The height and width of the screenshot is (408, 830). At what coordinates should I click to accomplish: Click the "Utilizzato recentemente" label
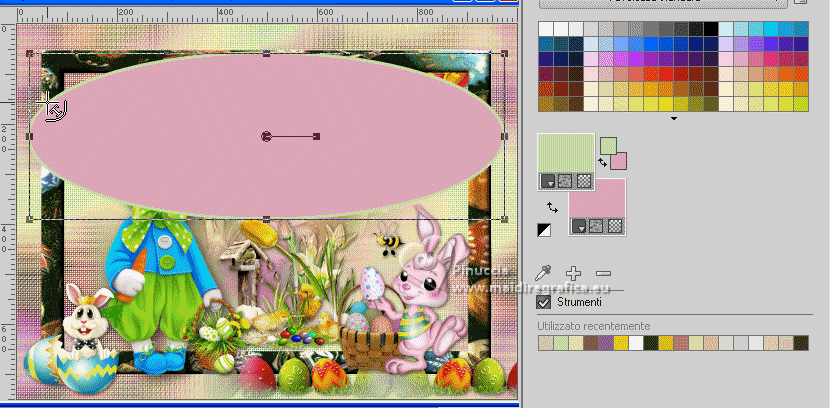[x=594, y=326]
